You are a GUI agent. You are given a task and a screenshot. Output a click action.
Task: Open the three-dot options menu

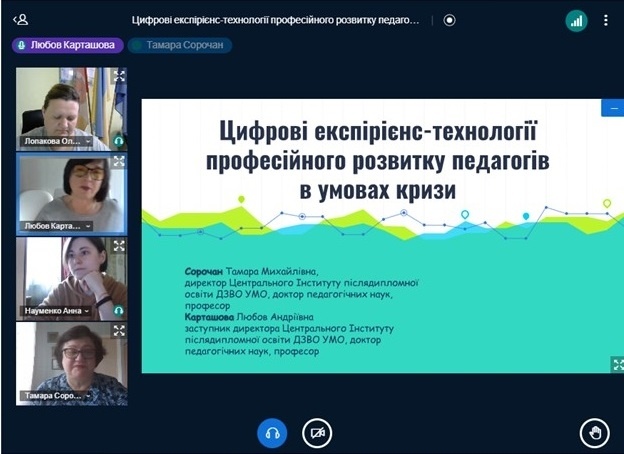pyautogui.click(x=606, y=19)
